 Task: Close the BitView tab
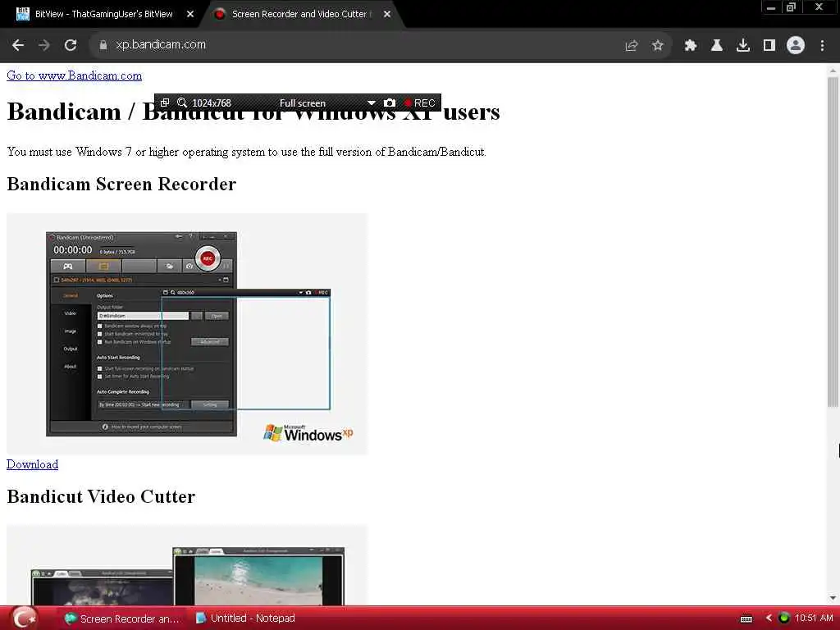pyautogui.click(x=190, y=15)
